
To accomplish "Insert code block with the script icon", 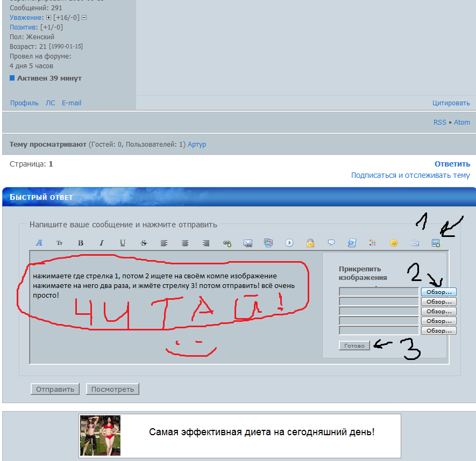I will [352, 243].
